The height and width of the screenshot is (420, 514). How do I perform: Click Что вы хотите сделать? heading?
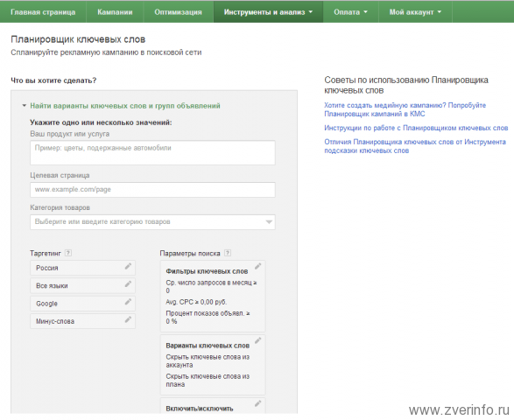53,80
